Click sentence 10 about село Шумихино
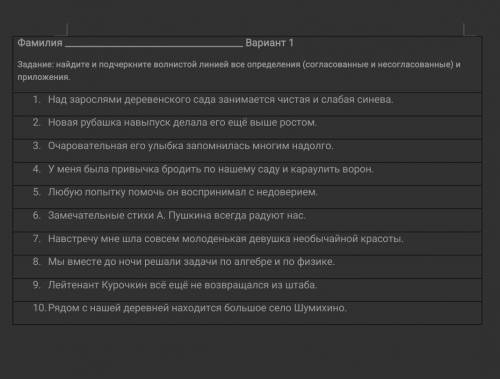 coord(197,308)
